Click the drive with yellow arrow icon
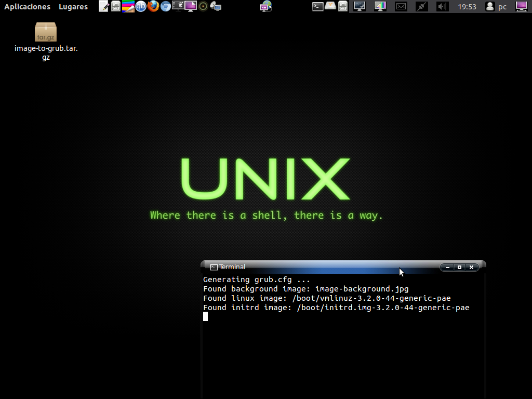This screenshot has height=399, width=532. [x=330, y=6]
